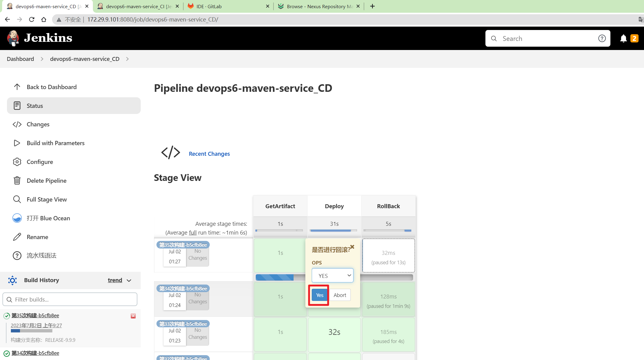Expand the Build History trend chevron
644x360 pixels.
click(129, 281)
